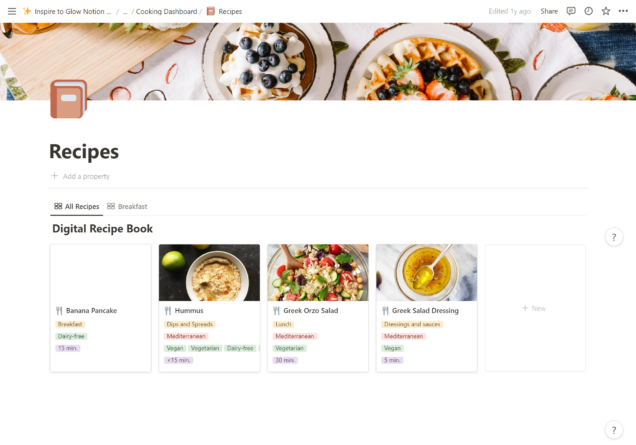Click the Mediterranean tag on Greek Salad Dressing
This screenshot has width=636, height=445.
point(403,336)
